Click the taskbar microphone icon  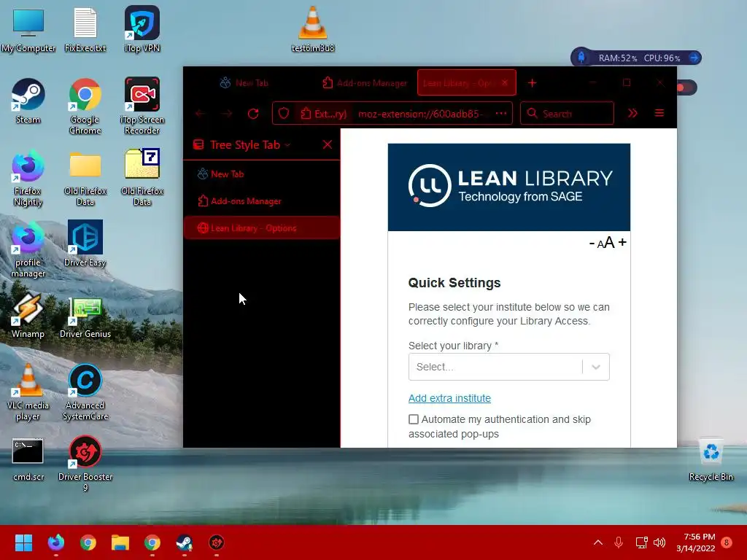(x=619, y=542)
